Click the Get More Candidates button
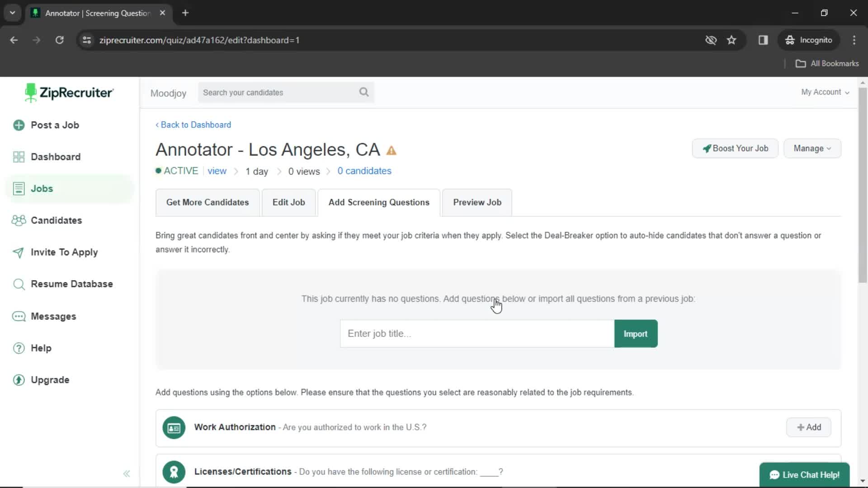This screenshot has height=488, width=868. [208, 202]
